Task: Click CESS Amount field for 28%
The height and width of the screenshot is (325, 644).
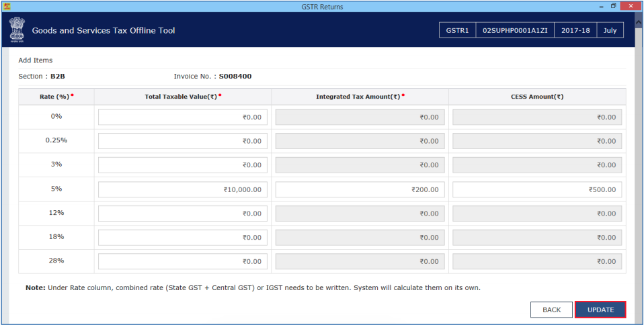Action: click(537, 261)
